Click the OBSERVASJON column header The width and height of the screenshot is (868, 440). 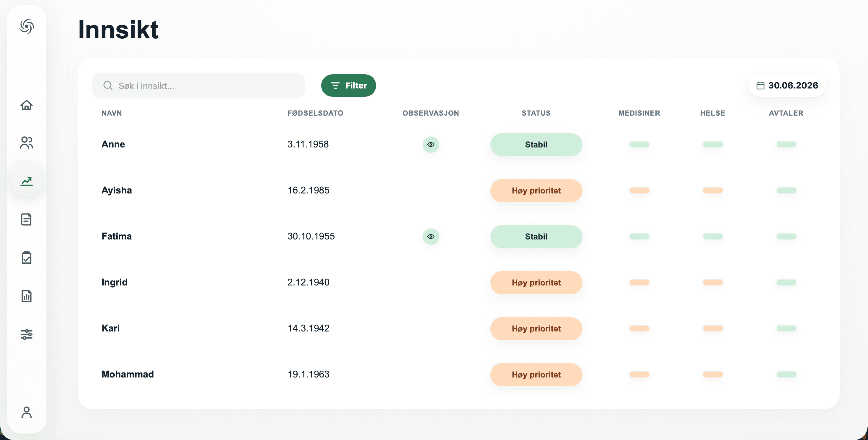[431, 113]
